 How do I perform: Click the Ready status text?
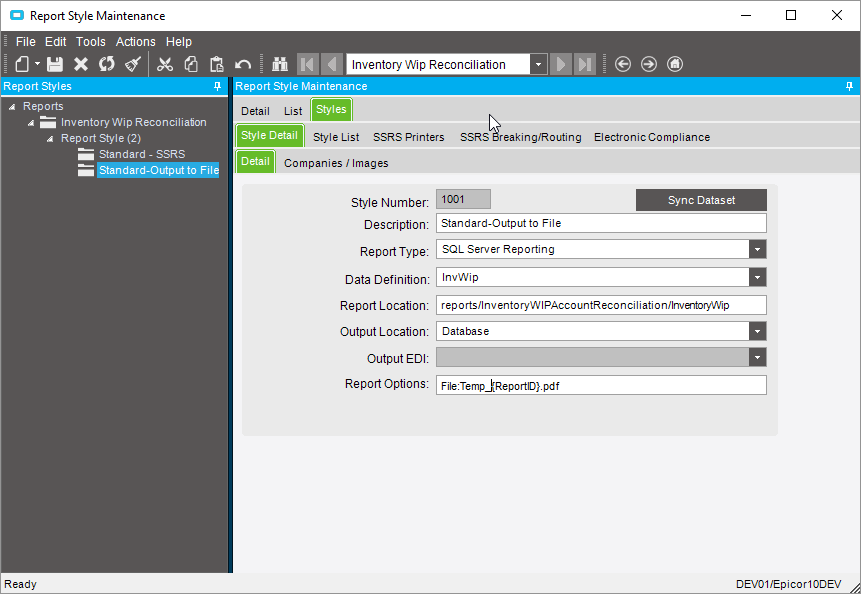tap(20, 584)
